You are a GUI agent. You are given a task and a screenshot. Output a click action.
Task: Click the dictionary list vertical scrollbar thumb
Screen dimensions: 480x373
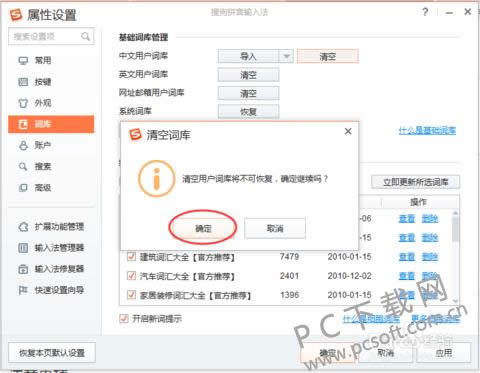coord(455,228)
